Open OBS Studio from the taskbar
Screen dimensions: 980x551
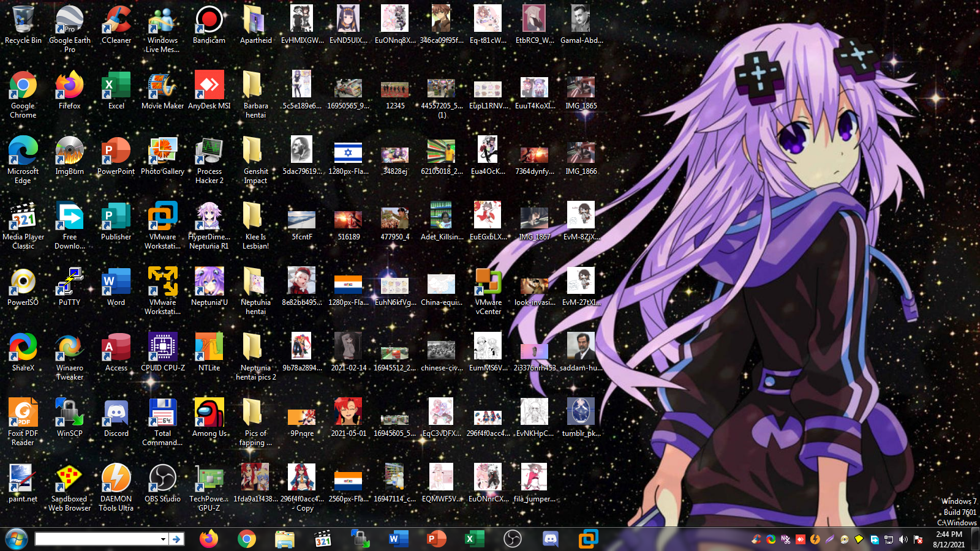pyautogui.click(x=513, y=539)
